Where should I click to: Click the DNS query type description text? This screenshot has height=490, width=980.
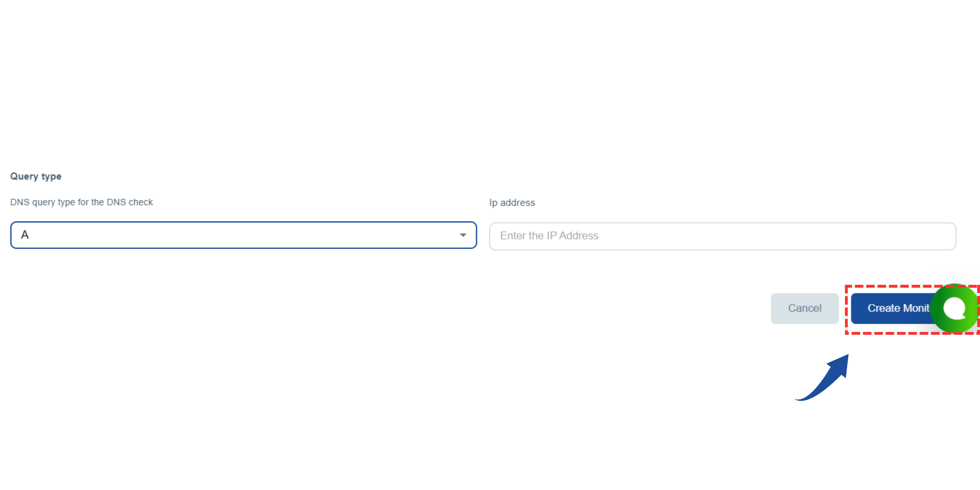point(81,202)
